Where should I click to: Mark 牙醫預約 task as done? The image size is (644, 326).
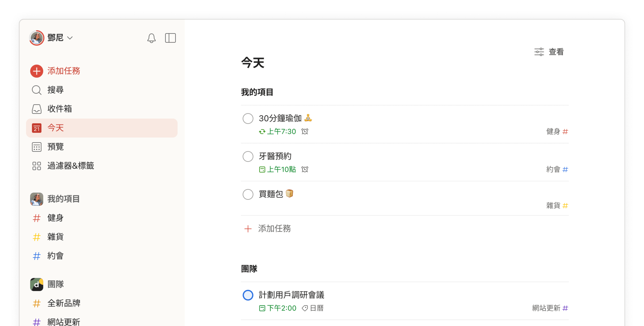(x=248, y=157)
